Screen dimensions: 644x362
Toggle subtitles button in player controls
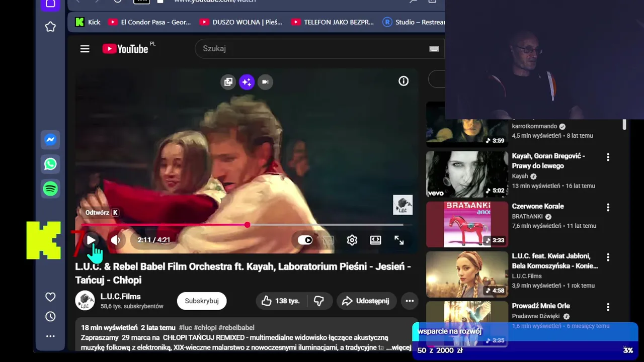tap(329, 240)
